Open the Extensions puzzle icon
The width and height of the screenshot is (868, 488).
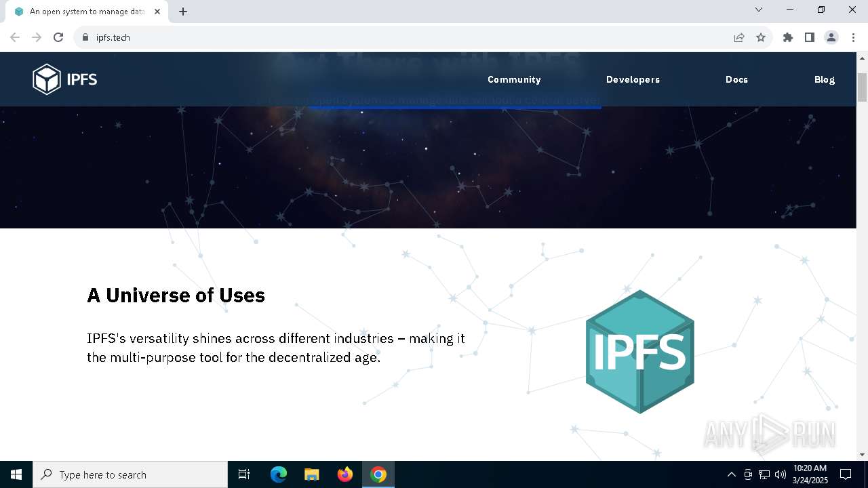point(788,37)
